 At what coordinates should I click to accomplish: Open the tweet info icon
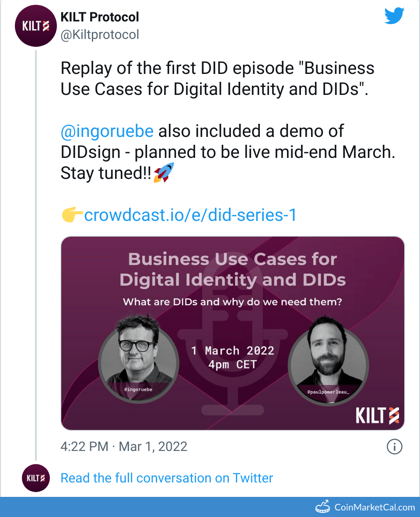(x=395, y=447)
